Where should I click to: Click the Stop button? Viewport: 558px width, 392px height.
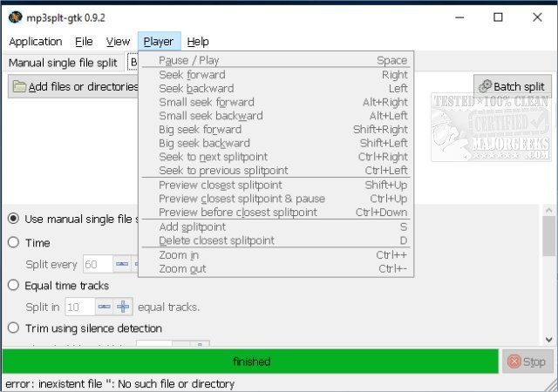[x=528, y=362]
